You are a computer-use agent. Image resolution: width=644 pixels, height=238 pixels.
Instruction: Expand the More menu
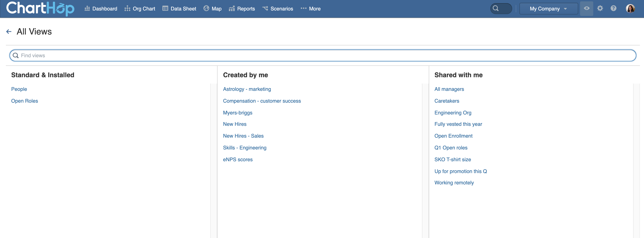tap(310, 9)
